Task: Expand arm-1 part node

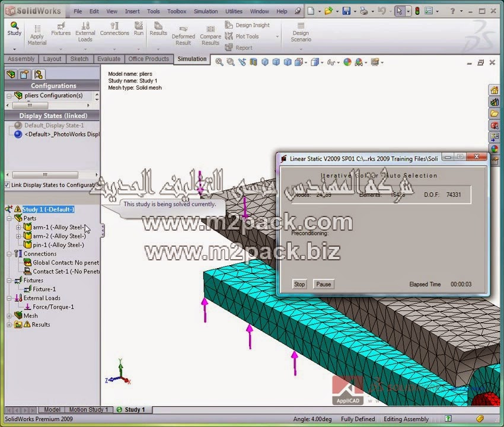Action: coord(18,227)
